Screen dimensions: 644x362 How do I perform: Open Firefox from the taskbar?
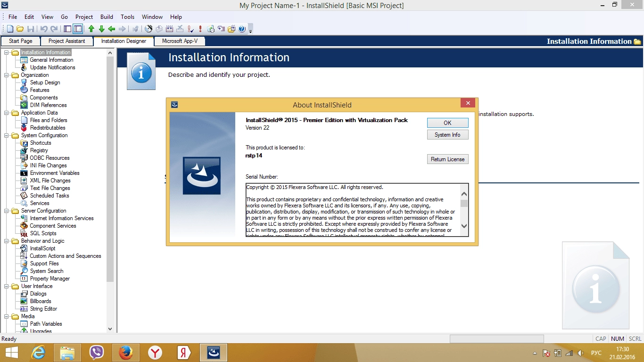pyautogui.click(x=125, y=353)
